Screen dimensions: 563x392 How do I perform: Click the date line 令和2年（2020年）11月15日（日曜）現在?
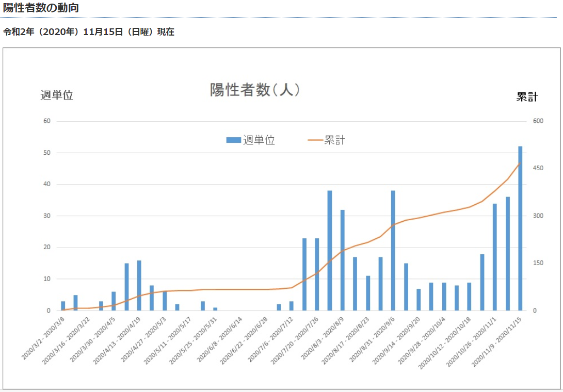tap(89, 32)
